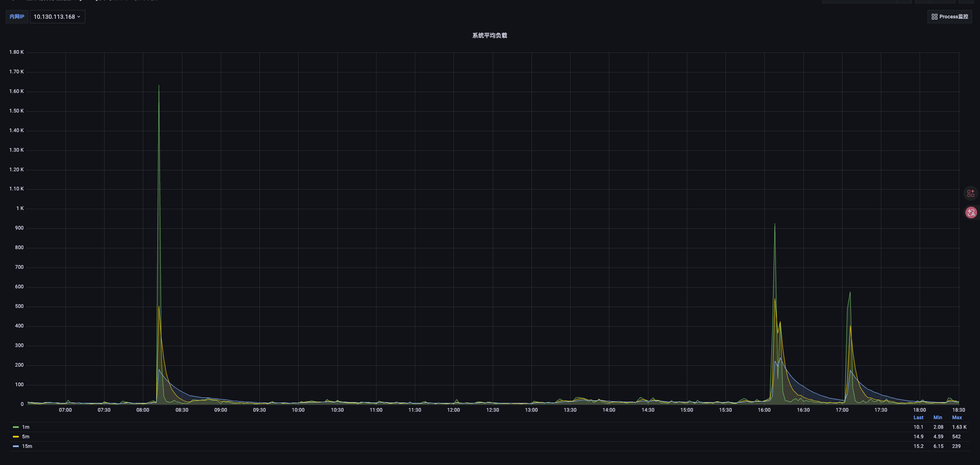Click the floating grid-sparkle assistant icon
Screen dimensions: 980x465
(x=971, y=193)
